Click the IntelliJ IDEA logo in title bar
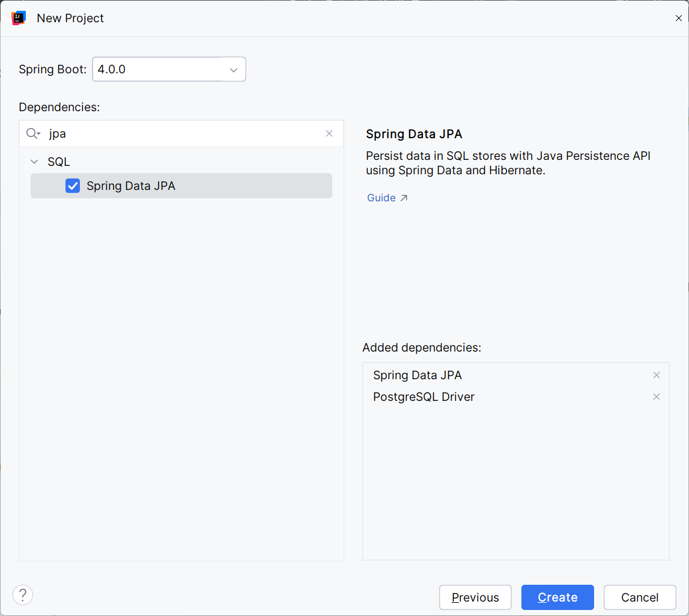Viewport: 689px width, 616px height. [x=19, y=18]
